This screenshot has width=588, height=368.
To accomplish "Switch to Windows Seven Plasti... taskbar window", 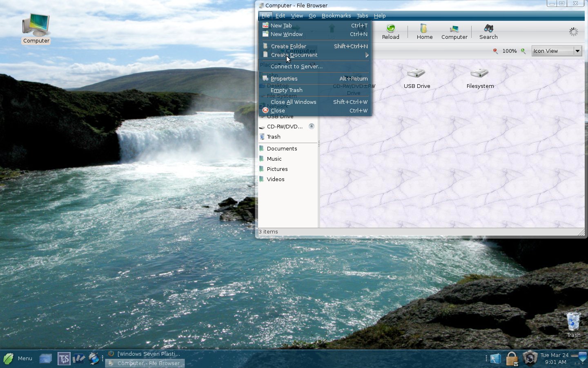I will (x=145, y=354).
